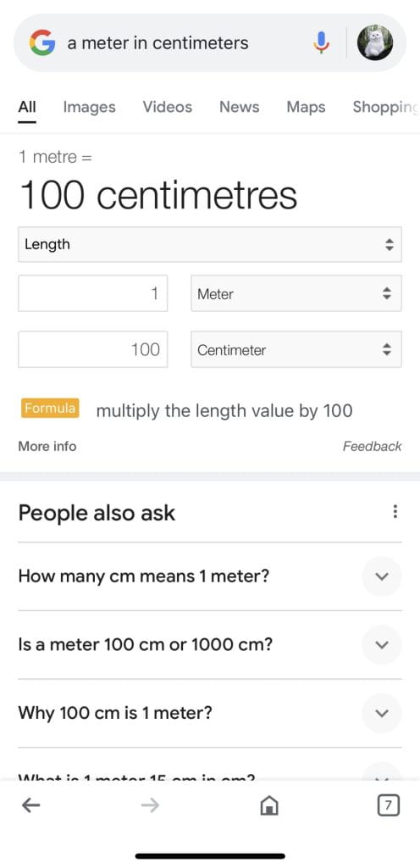This screenshot has height=868, width=420.
Task: Open the profile avatar menu
Action: [x=375, y=42]
